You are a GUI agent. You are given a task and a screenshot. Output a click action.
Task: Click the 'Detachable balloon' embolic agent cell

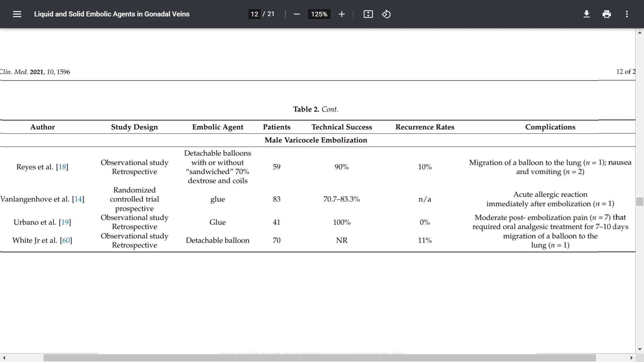[x=218, y=240]
